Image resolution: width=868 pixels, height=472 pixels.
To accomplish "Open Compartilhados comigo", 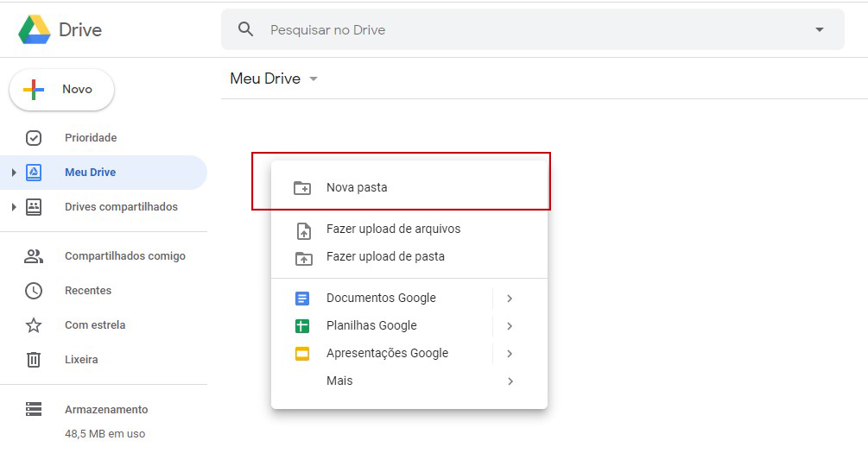I will 125,256.
